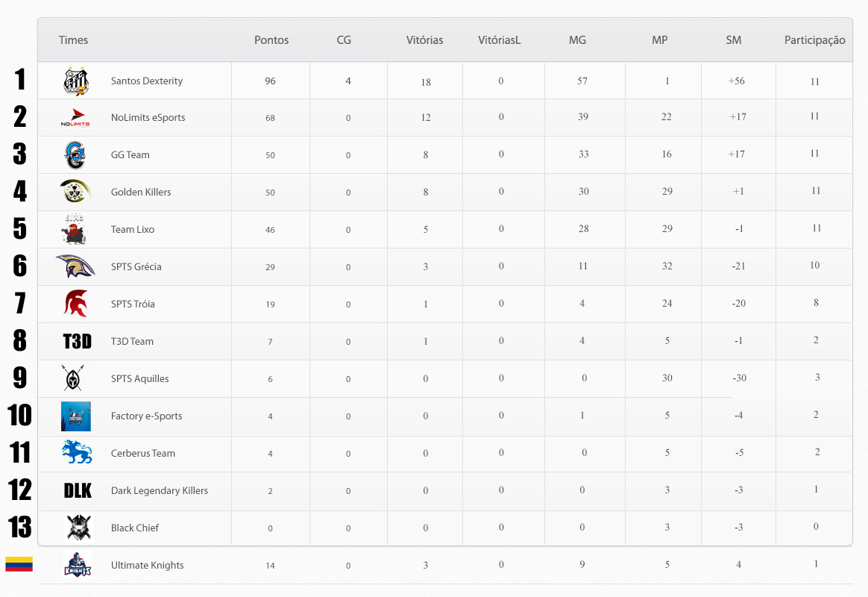Screen dimensions: 868x597
Task: Click the Colombia flag icon
Action: pos(19,564)
